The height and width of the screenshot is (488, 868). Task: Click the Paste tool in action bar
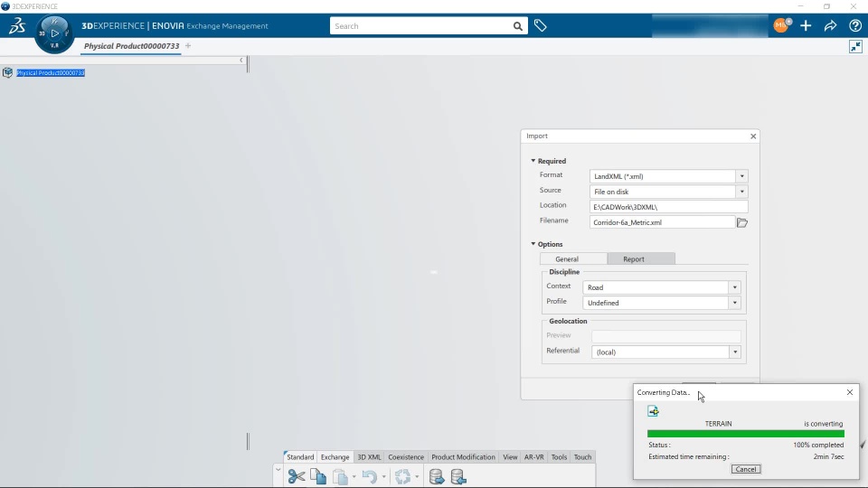click(340, 476)
